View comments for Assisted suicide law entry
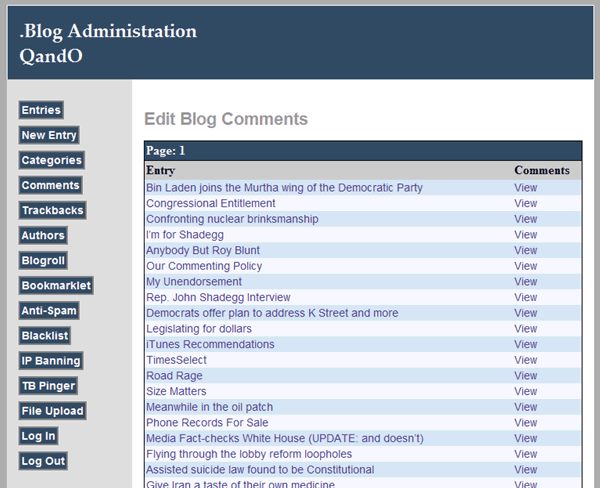 526,470
